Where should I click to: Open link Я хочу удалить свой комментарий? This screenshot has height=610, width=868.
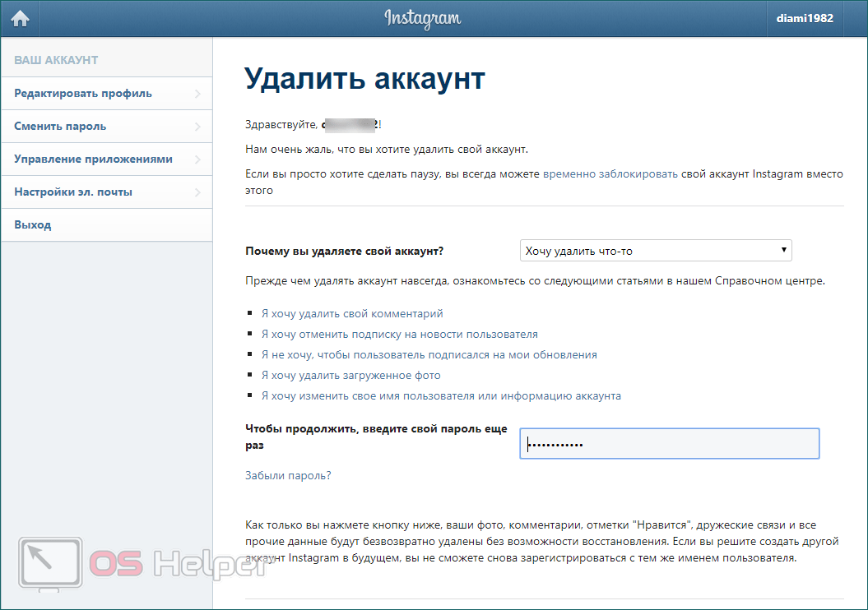(352, 313)
